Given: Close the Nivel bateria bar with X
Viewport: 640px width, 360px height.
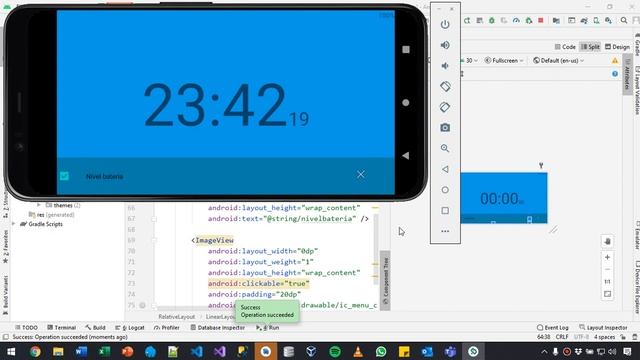Looking at the screenshot, I should coord(361,175).
